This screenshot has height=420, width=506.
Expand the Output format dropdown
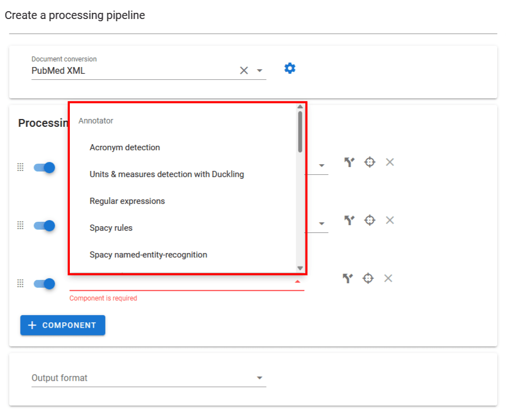[259, 378]
